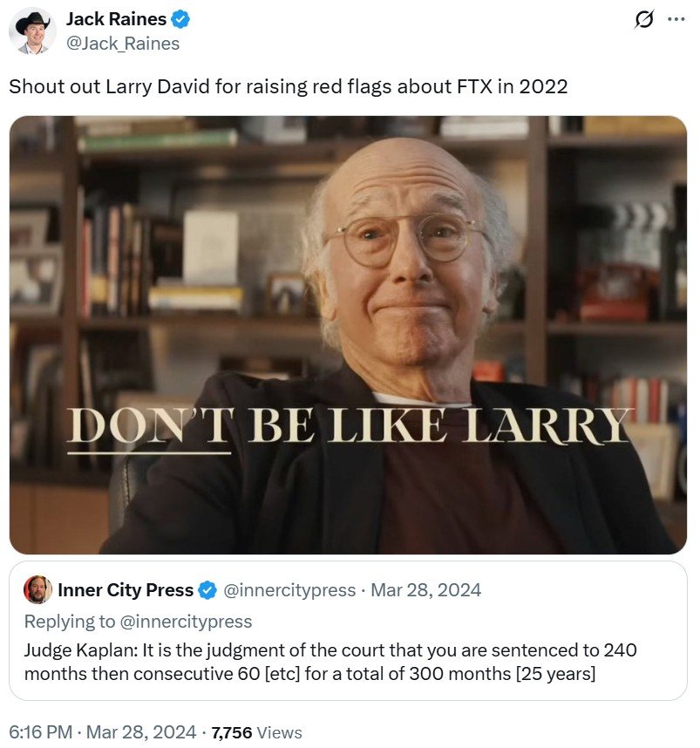Screen dimensions: 700x748
Task: Click Mar 28, 2024 post date
Action: coord(140,731)
